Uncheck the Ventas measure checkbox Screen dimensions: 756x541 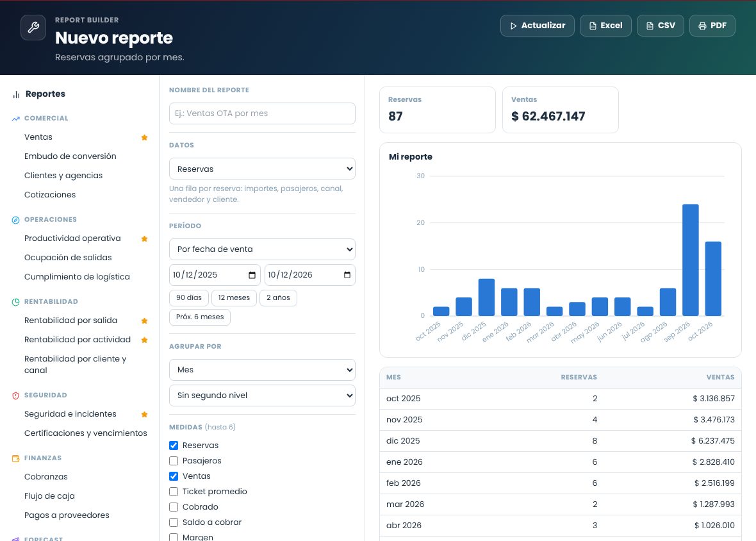[x=174, y=476]
